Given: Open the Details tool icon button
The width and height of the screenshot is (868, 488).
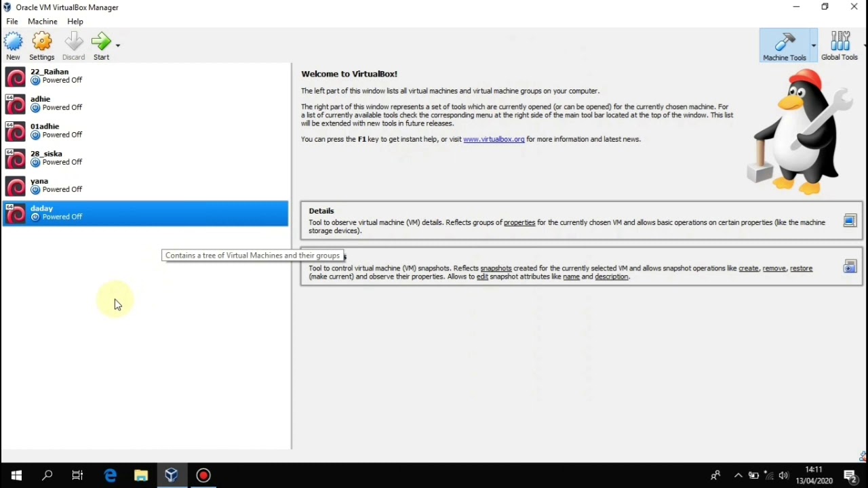Looking at the screenshot, I should pyautogui.click(x=850, y=221).
